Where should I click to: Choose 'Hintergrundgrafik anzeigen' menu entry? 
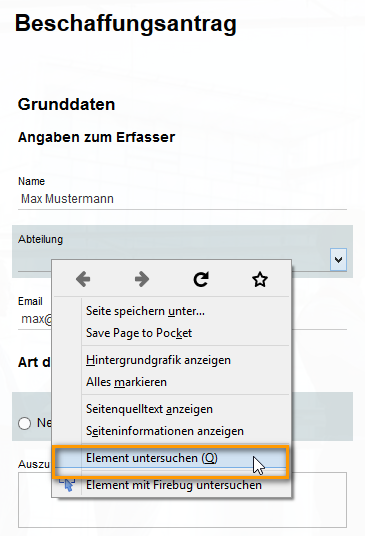(x=158, y=360)
